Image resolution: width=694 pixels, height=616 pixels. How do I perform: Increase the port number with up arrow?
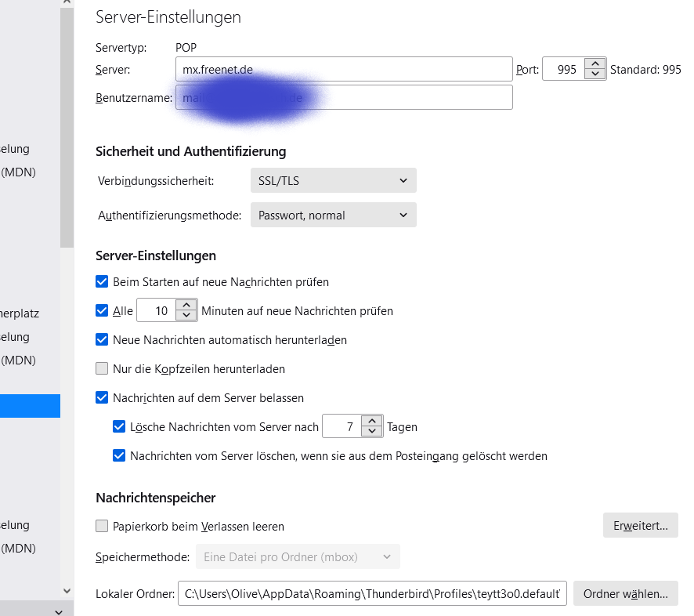tap(595, 63)
